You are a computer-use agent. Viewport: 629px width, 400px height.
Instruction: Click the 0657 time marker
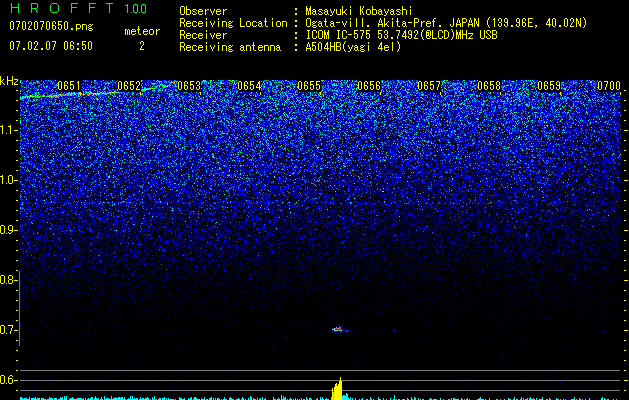click(429, 86)
